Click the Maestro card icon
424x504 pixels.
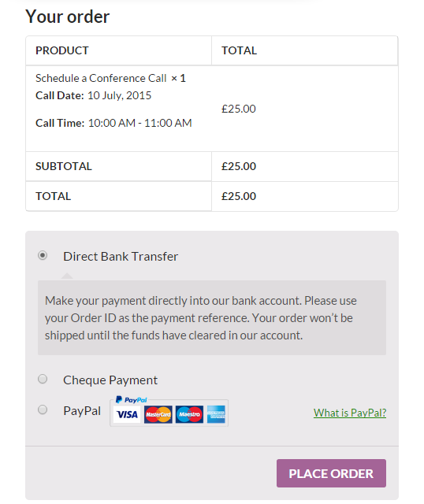point(189,414)
